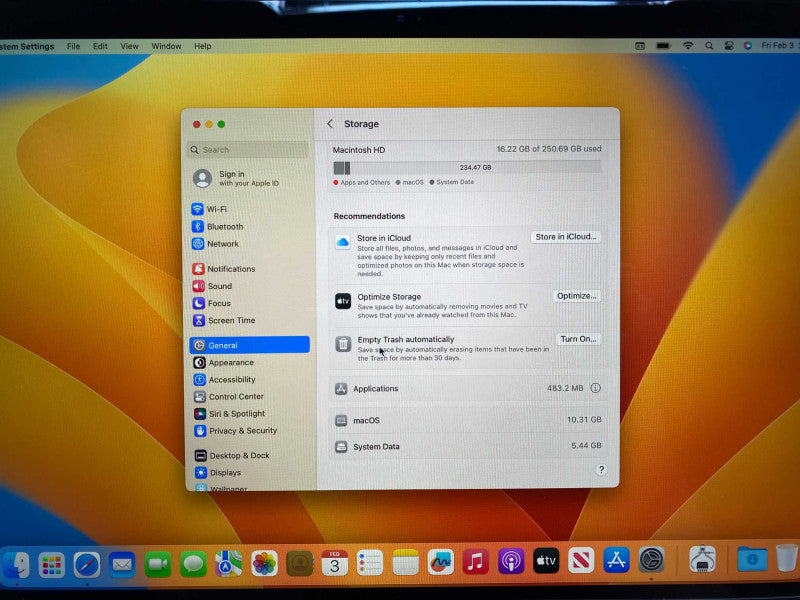The width and height of the screenshot is (800, 600).
Task: Turn On empty Trash automatically
Action: coord(578,339)
